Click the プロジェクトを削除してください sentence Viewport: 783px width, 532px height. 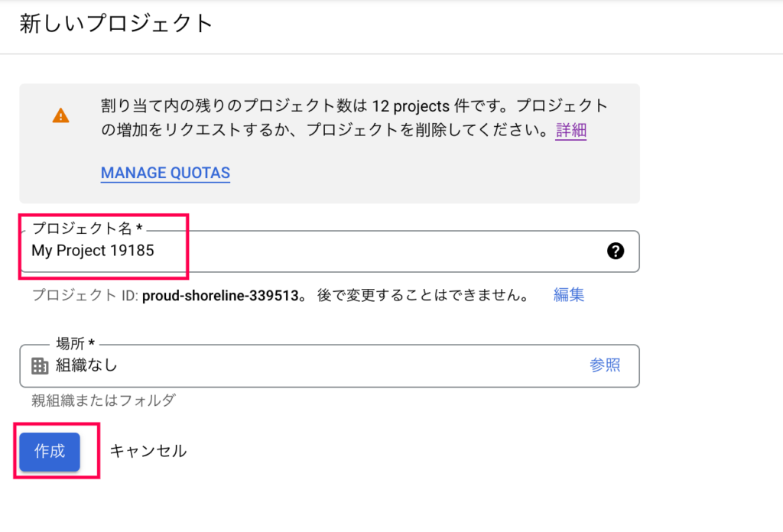click(428, 130)
